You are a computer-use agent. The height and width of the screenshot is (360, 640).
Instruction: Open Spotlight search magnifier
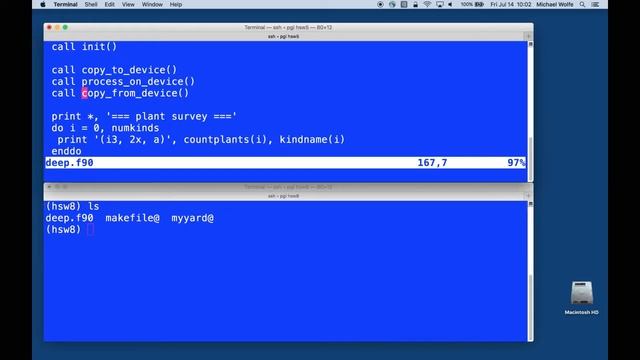pyautogui.click(x=582, y=4)
